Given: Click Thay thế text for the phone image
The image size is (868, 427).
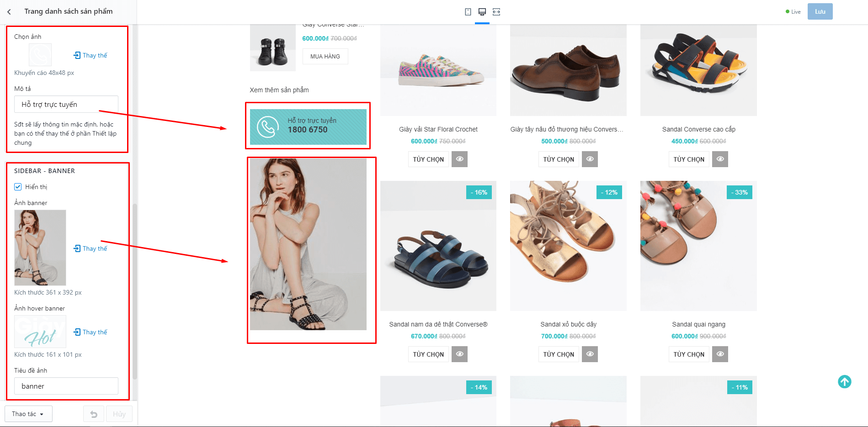Looking at the screenshot, I should tap(95, 55).
